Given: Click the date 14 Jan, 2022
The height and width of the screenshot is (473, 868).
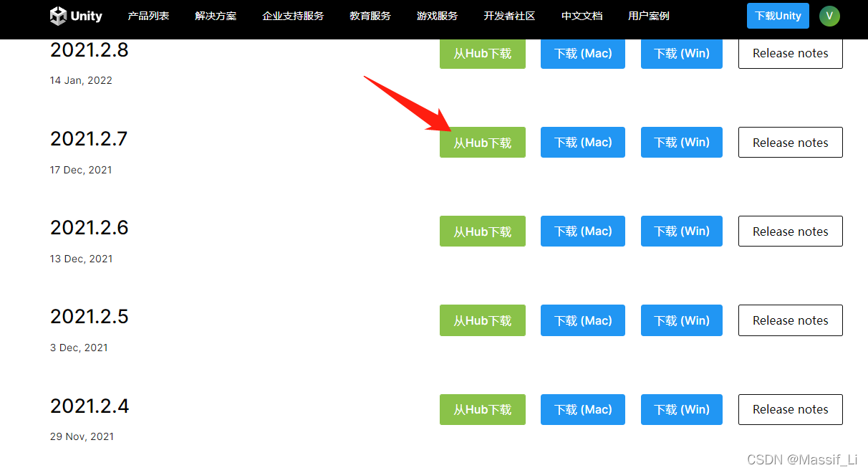Looking at the screenshot, I should pos(81,80).
